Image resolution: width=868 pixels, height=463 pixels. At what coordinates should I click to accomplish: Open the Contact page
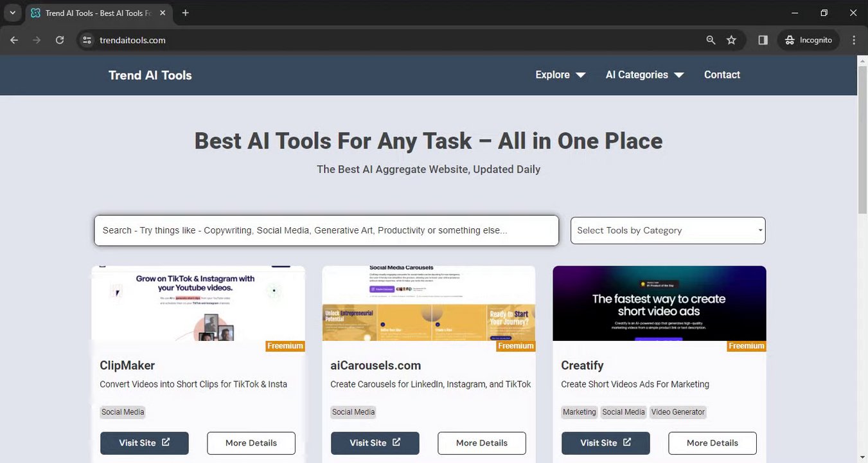pyautogui.click(x=722, y=75)
